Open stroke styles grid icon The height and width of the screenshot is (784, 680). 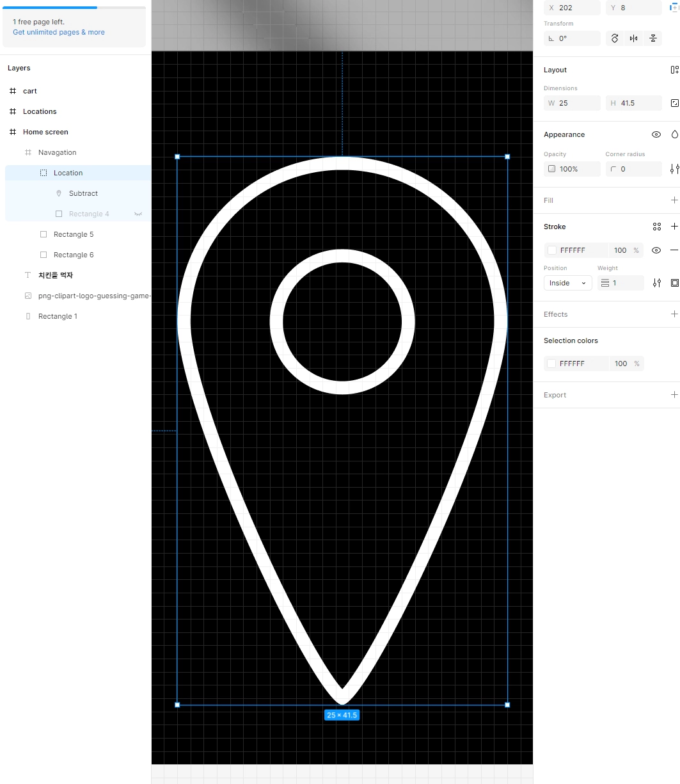click(x=656, y=227)
